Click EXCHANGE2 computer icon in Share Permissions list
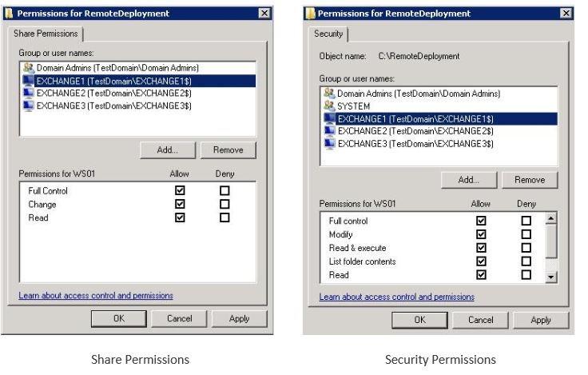The image size is (588, 375). tap(29, 93)
